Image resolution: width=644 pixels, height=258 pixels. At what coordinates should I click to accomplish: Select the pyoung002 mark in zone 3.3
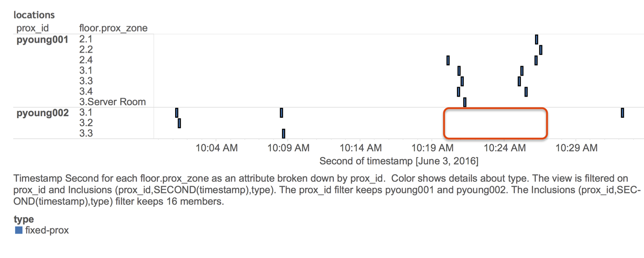pyautogui.click(x=283, y=133)
